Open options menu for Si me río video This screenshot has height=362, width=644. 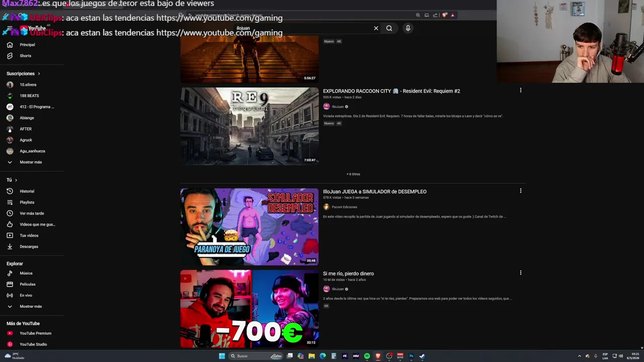(x=521, y=273)
